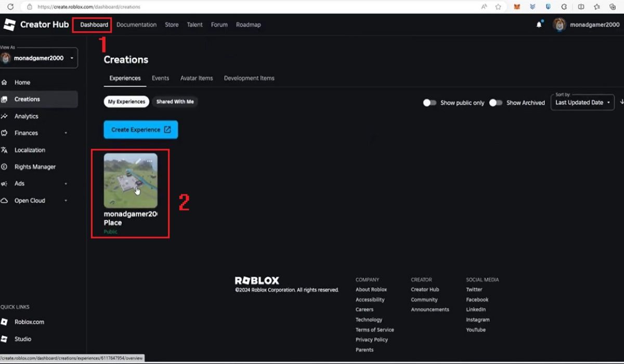Click the Analytics chart icon
Screen dimensions: 624x364
(x=4, y=116)
